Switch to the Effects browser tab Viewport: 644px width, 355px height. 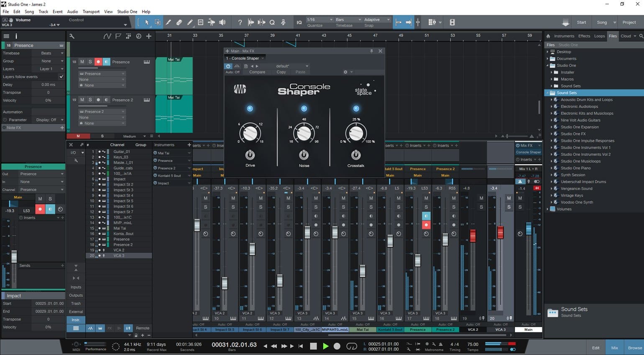tap(584, 36)
